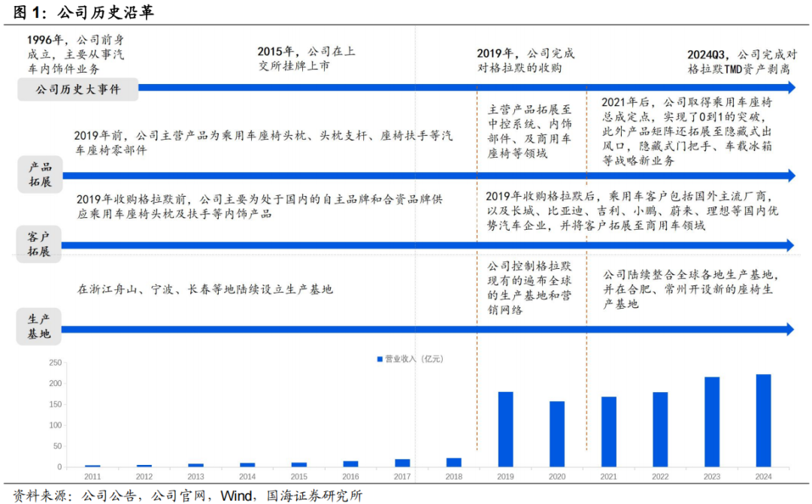Click the 2023 revenue bar

[712, 422]
